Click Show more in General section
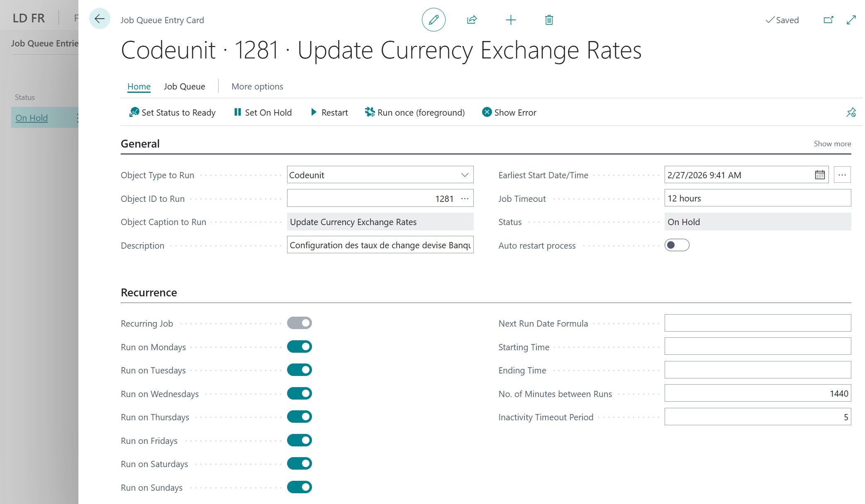The height and width of the screenshot is (504, 865). [x=832, y=144]
